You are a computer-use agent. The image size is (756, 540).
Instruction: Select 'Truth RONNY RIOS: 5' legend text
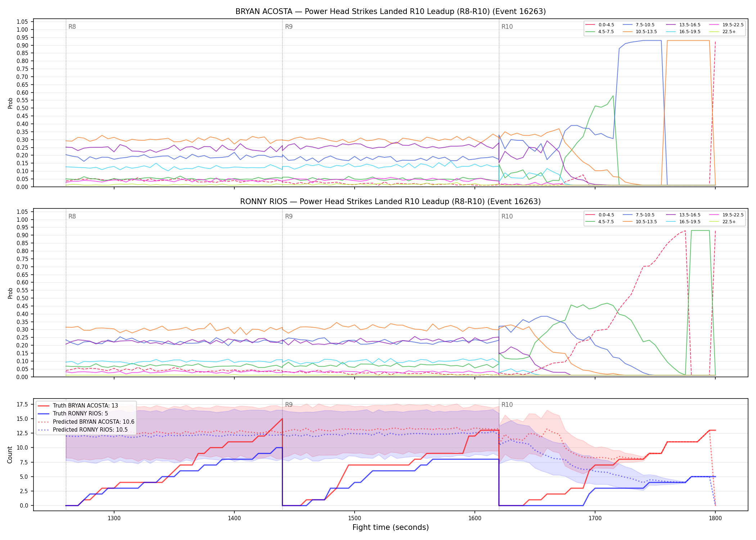coord(80,414)
